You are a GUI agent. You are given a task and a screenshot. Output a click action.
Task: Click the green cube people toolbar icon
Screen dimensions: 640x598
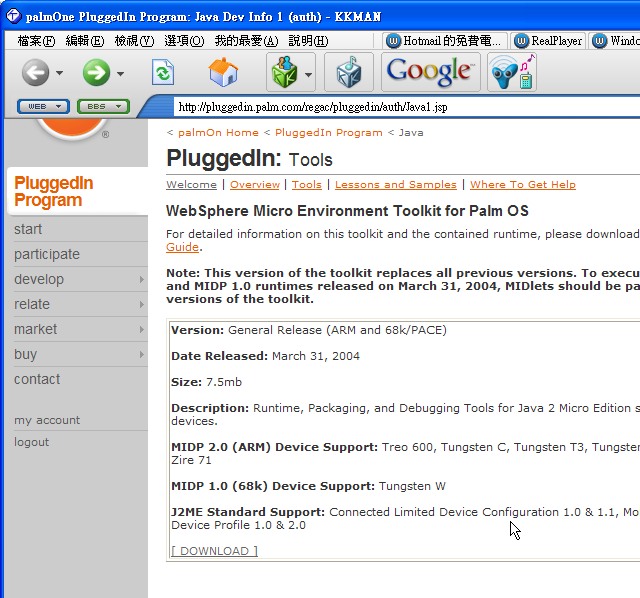284,72
